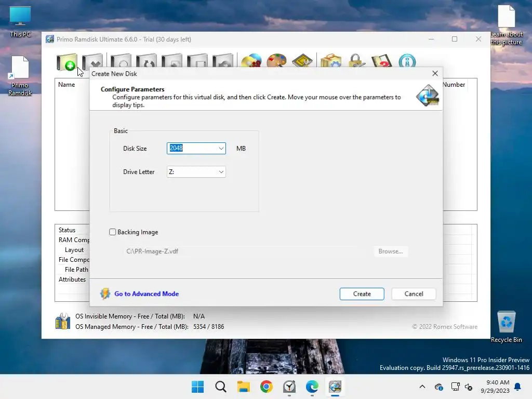Click the Create button

coord(362,294)
